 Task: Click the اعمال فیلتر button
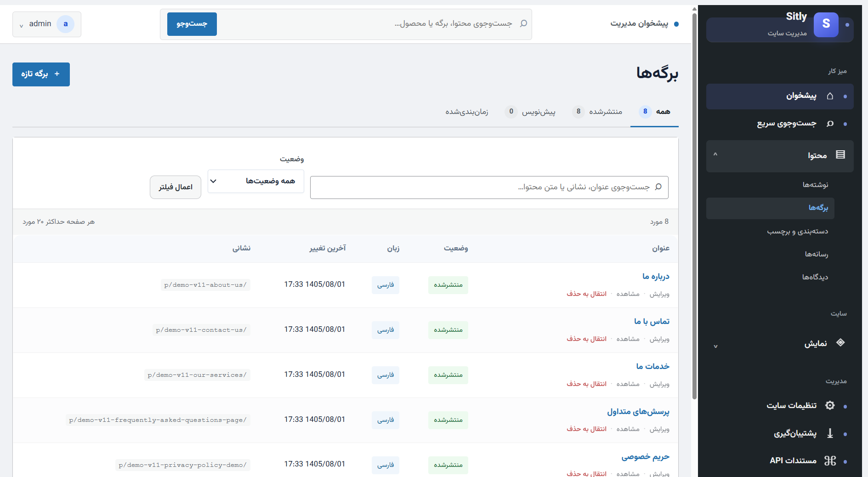point(176,187)
